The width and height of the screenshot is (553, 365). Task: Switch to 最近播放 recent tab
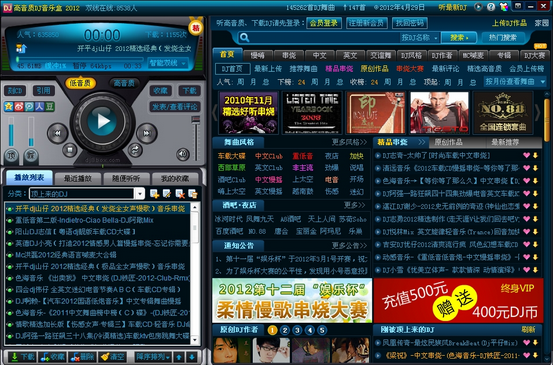tap(78, 179)
